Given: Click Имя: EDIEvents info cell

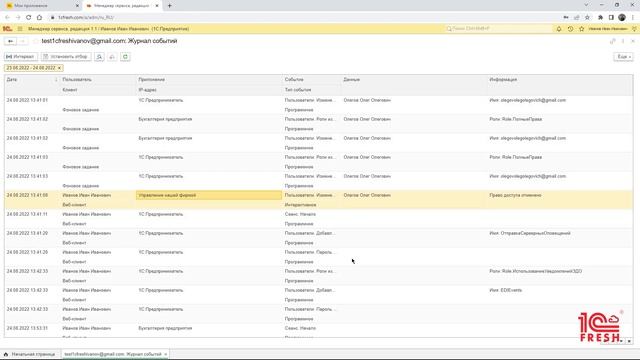Looking at the screenshot, I should pos(505,290).
